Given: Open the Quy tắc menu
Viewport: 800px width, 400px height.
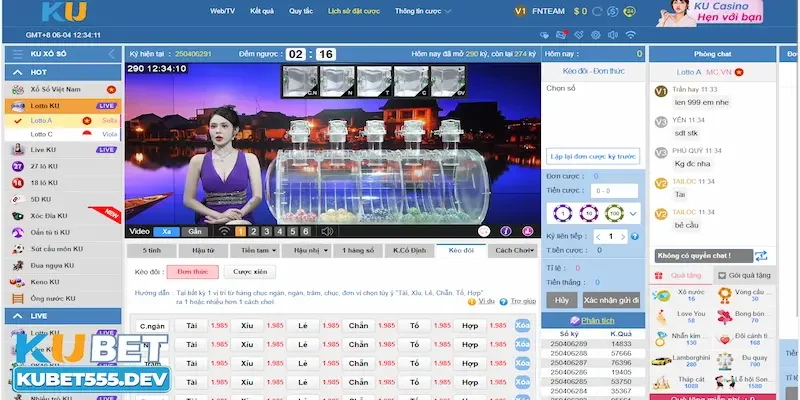Looking at the screenshot, I should (301, 11).
